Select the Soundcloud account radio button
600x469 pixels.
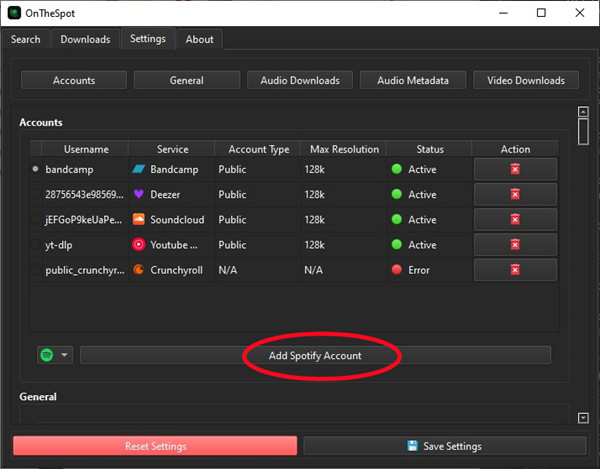36,219
